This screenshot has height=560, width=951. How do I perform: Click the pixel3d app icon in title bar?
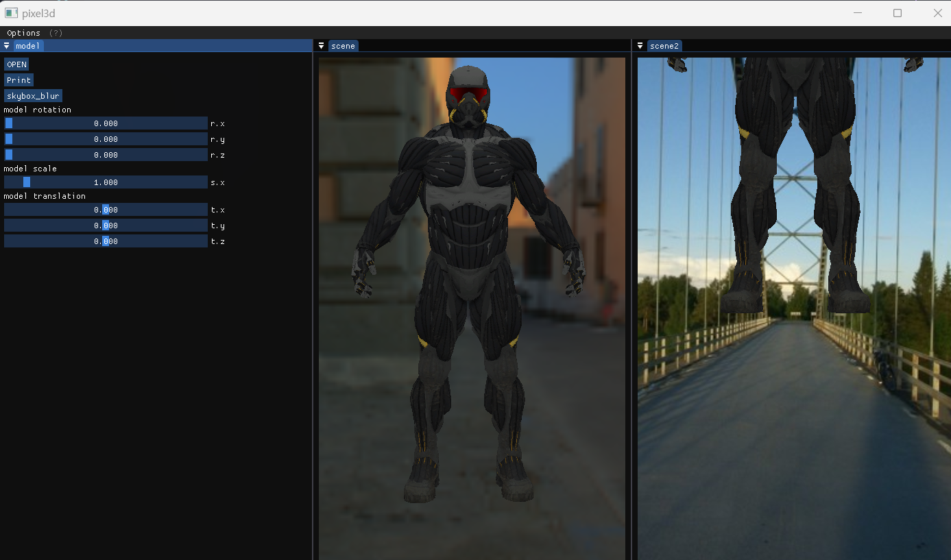tap(10, 13)
